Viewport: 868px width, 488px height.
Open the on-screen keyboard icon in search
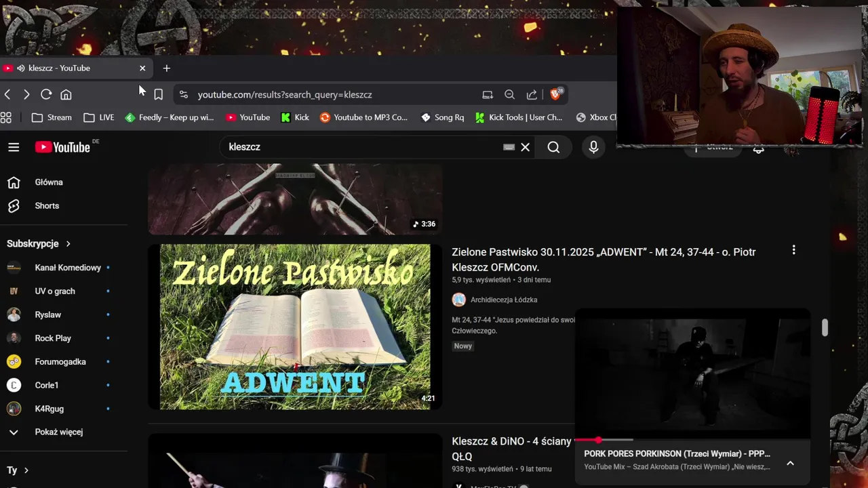click(509, 147)
